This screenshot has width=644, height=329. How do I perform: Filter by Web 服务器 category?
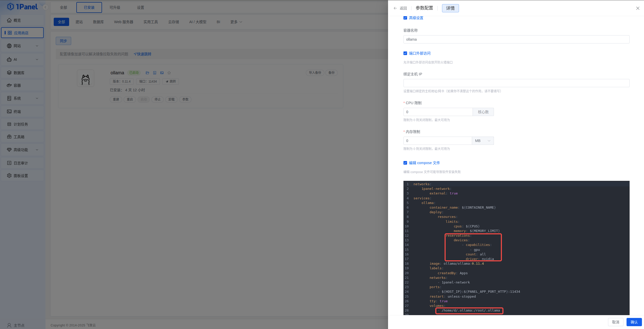point(124,22)
